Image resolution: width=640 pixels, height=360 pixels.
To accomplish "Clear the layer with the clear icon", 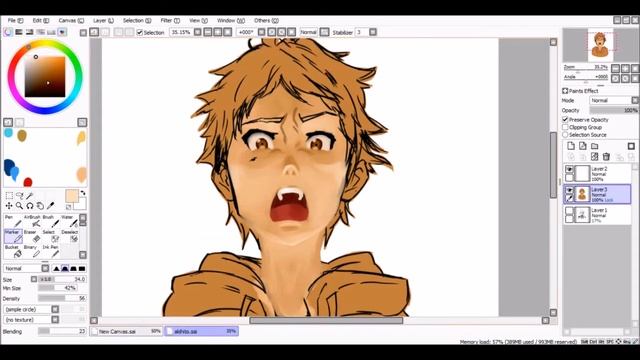I will click(594, 157).
